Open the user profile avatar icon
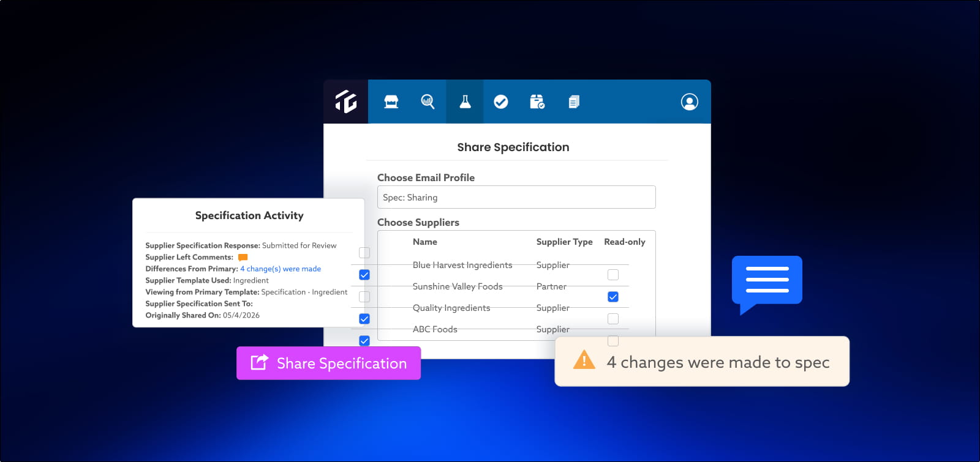 click(x=690, y=102)
